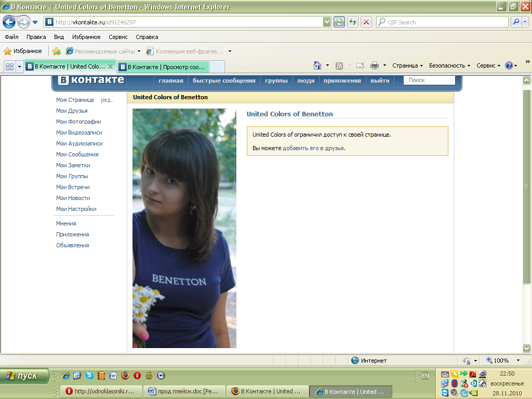The image size is (532, 399).
Task: Open the Безопасность command menu
Action: [x=449, y=65]
